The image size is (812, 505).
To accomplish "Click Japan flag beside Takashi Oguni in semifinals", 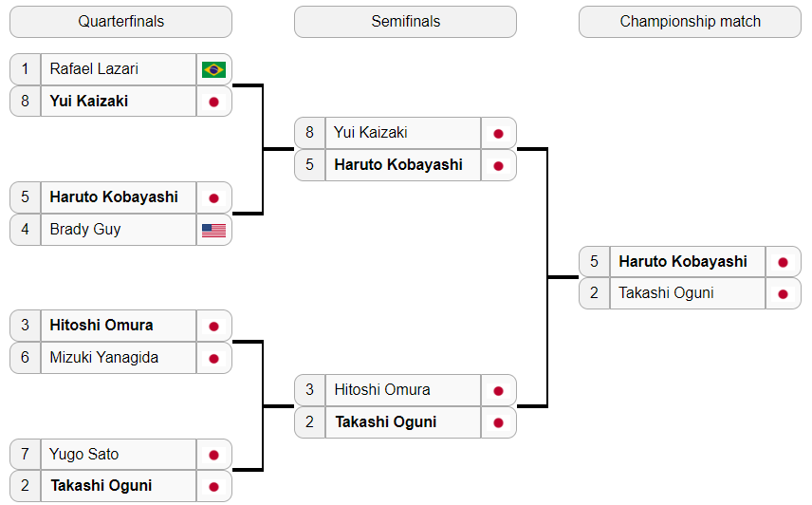I will [499, 422].
